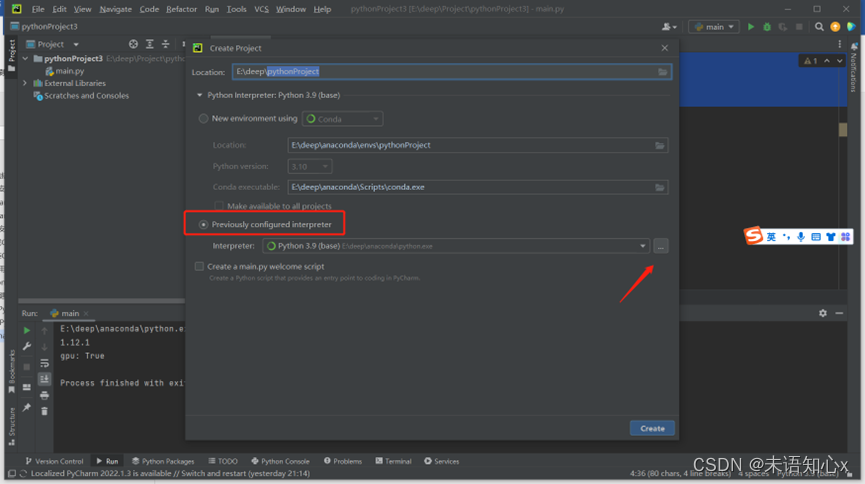The image size is (865, 484).
Task: Open the Services tool tab
Action: point(441,461)
